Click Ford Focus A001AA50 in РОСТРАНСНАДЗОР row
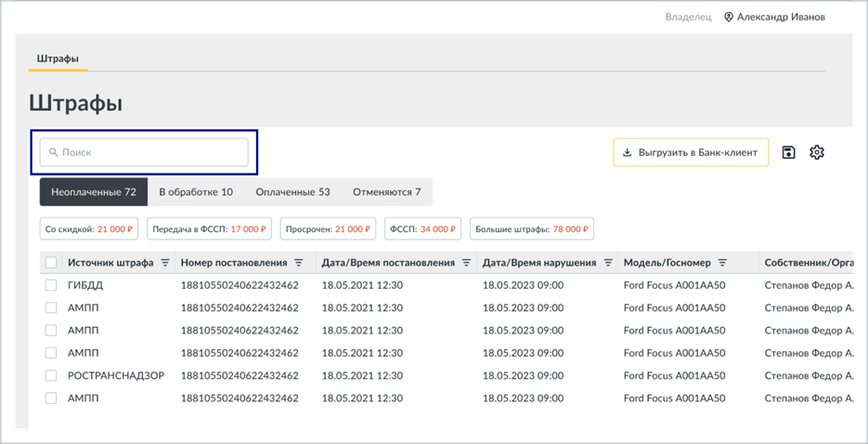Image resolution: width=868 pixels, height=444 pixels. pyautogui.click(x=674, y=375)
